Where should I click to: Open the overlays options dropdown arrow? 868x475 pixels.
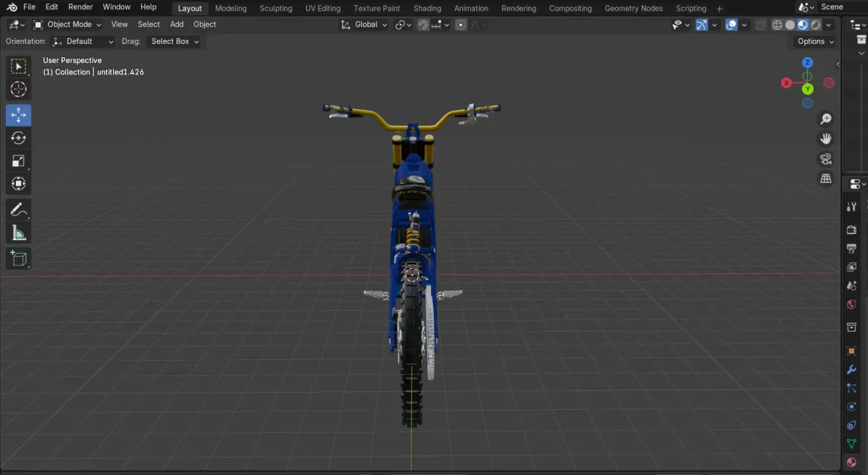(744, 25)
